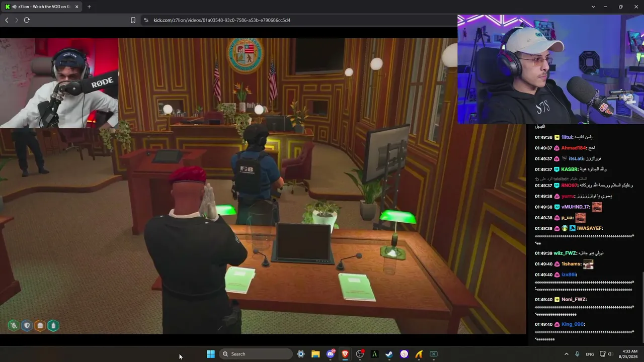Switch the ENG input language

pyautogui.click(x=590, y=354)
